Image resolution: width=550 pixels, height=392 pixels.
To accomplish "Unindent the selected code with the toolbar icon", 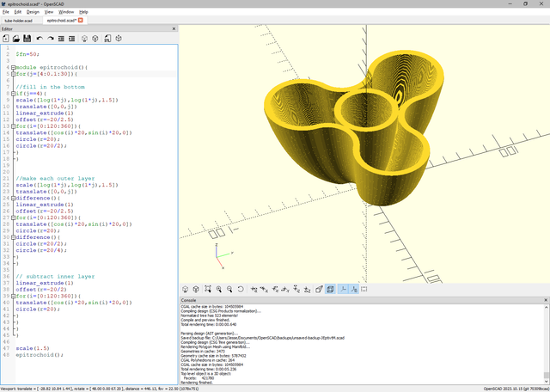I will [61, 38].
